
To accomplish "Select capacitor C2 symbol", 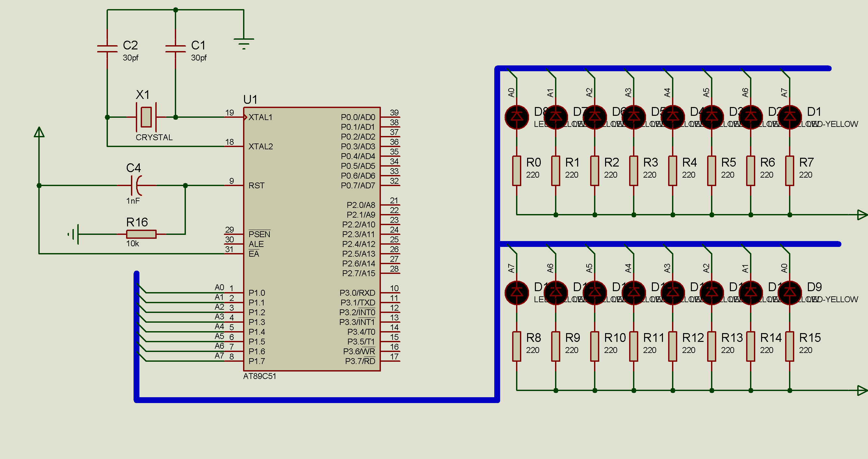I will [107, 49].
